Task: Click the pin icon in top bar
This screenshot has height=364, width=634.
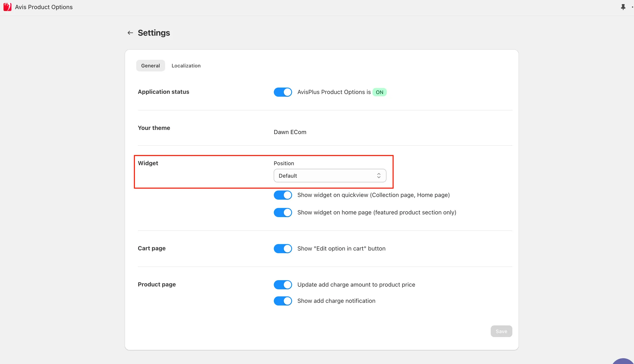Action: [623, 7]
